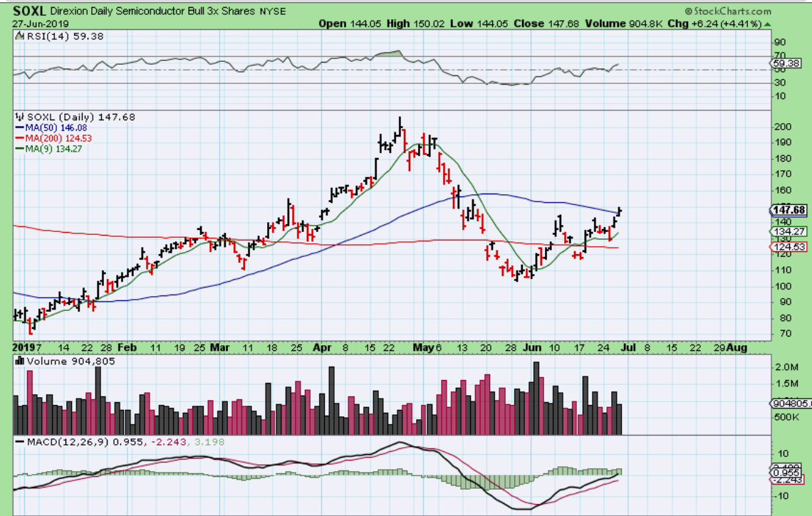Click the Low 144.05 value
Screen dimensions: 812x516
[x=479, y=23]
